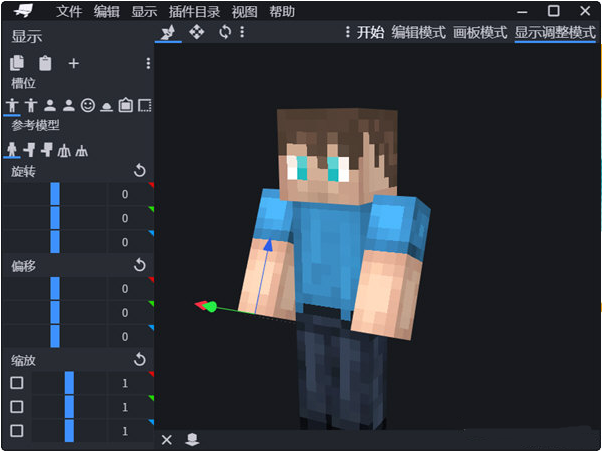
Task: Open the 显示 menu
Action: [x=144, y=12]
